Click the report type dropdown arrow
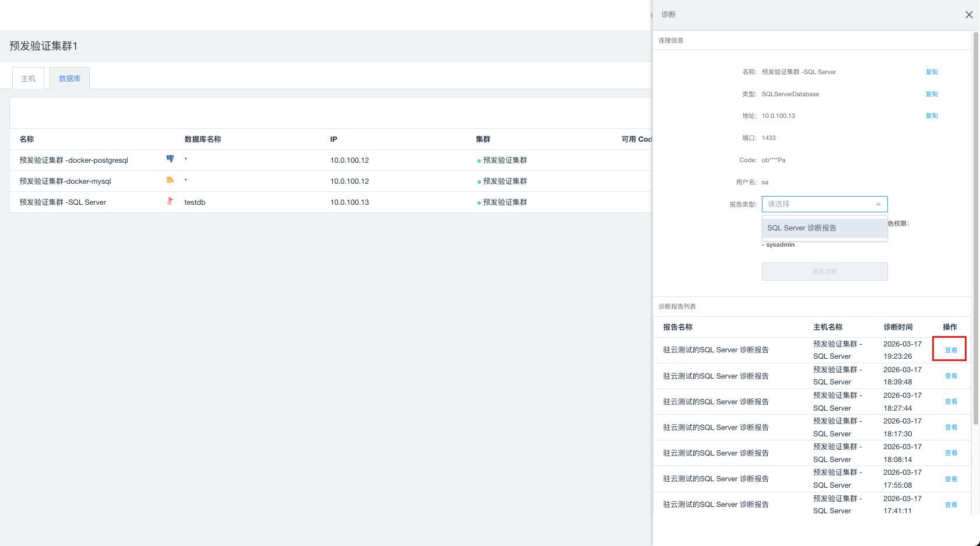The image size is (980, 546). tap(878, 204)
